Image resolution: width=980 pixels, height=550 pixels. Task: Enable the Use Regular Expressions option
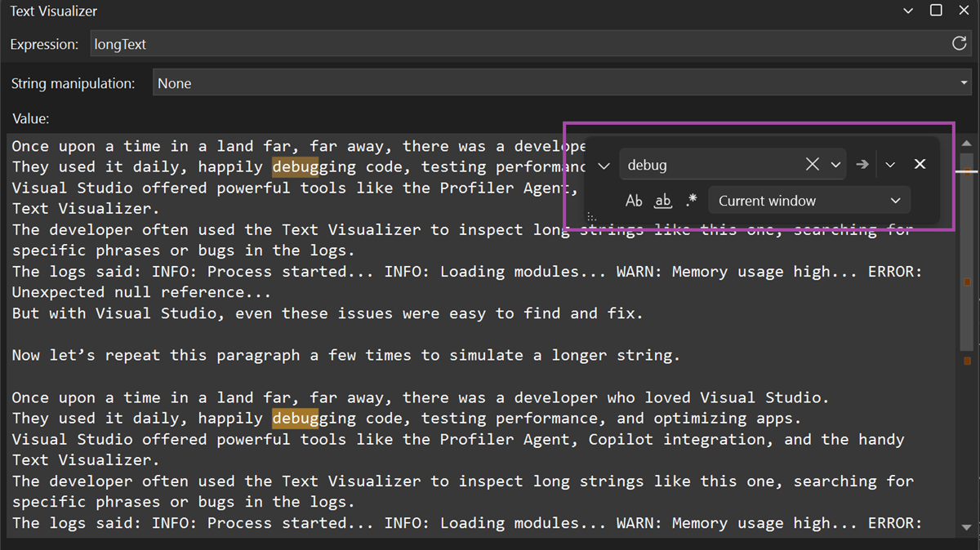[691, 200]
